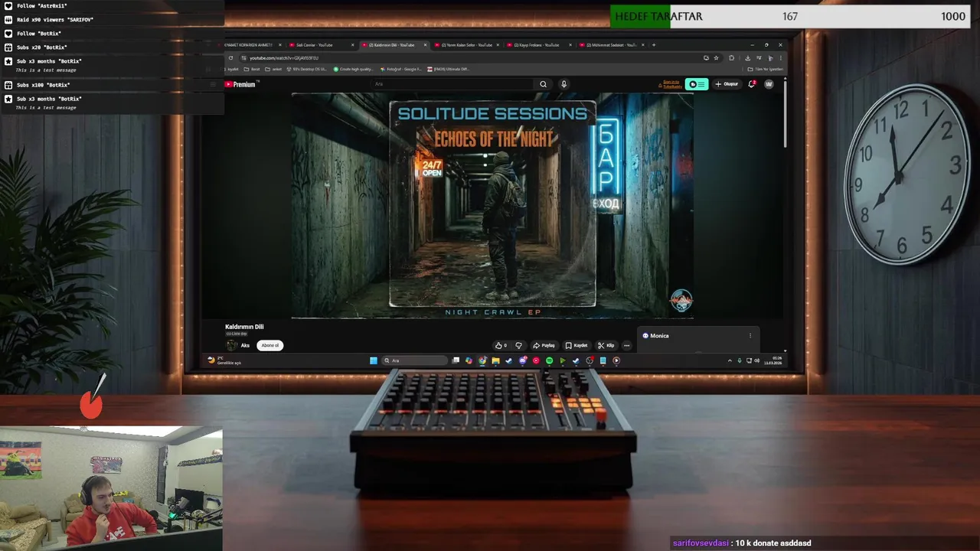Screen dimensions: 980x551
Task: Click the teal TubeBuddy extension button
Action: 697,84
